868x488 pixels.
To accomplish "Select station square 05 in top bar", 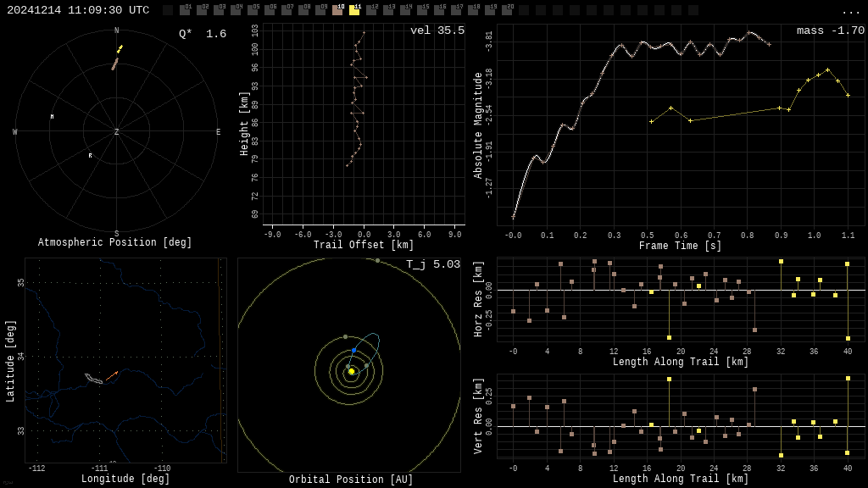I will [x=253, y=10].
